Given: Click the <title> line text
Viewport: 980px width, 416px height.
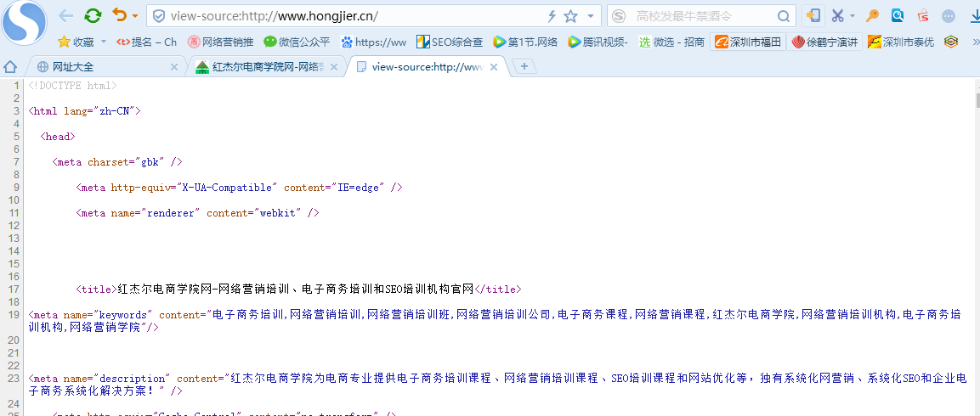Looking at the screenshot, I should click(298, 290).
